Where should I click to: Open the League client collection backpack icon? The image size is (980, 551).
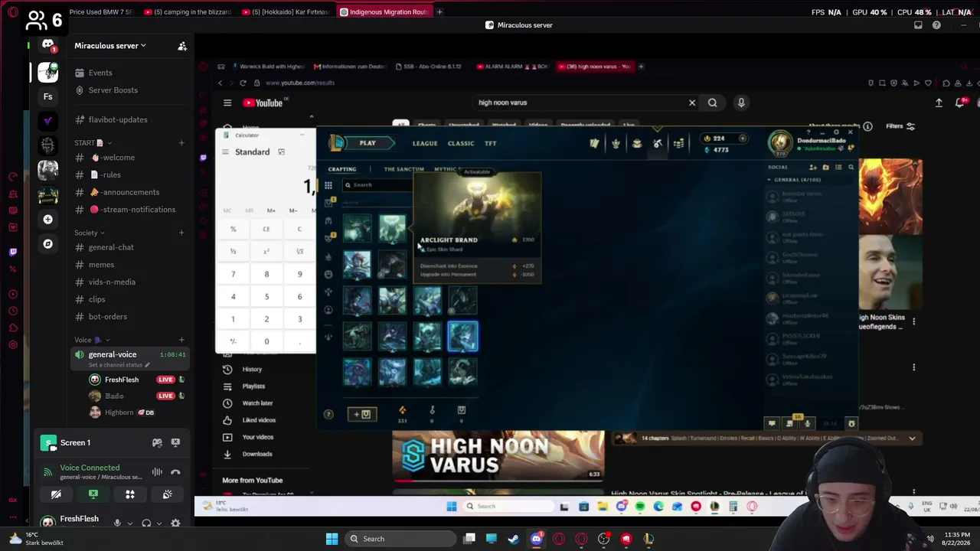click(x=636, y=143)
